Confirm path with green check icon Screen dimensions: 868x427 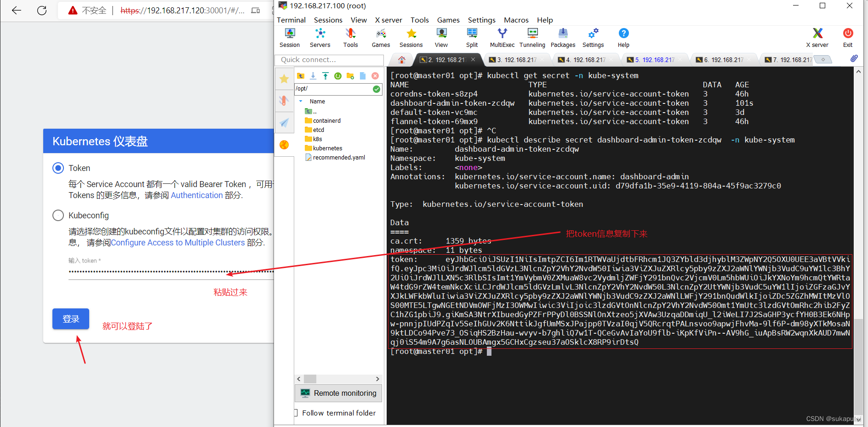pyautogui.click(x=377, y=89)
